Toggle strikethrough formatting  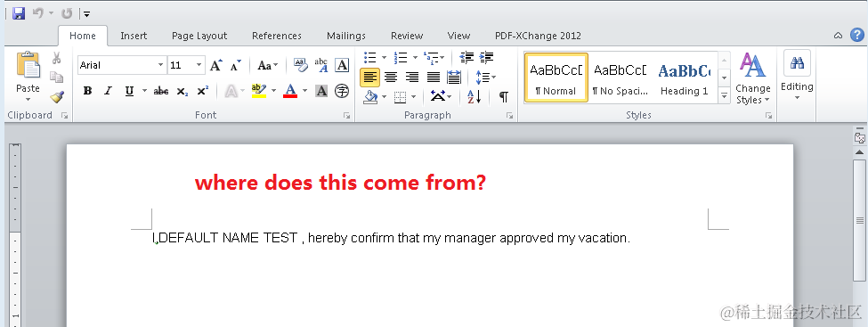[x=161, y=91]
